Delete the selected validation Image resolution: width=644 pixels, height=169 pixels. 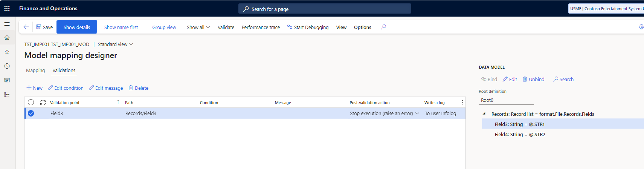[138, 88]
